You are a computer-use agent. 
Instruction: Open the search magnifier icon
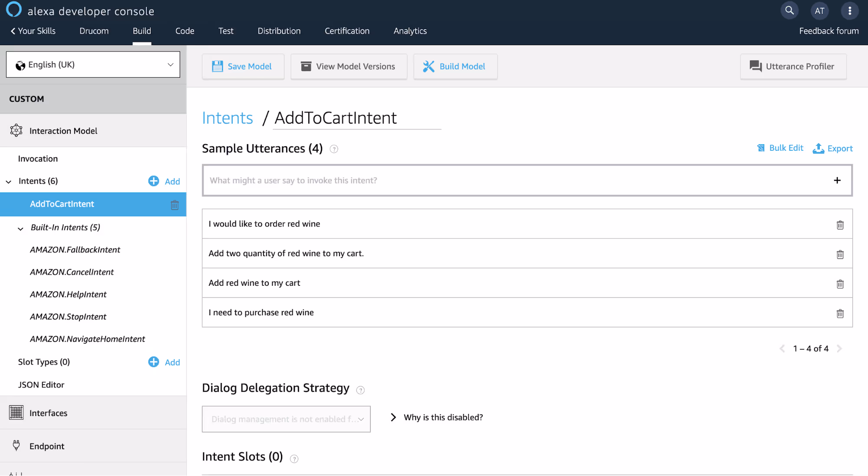[x=789, y=10]
